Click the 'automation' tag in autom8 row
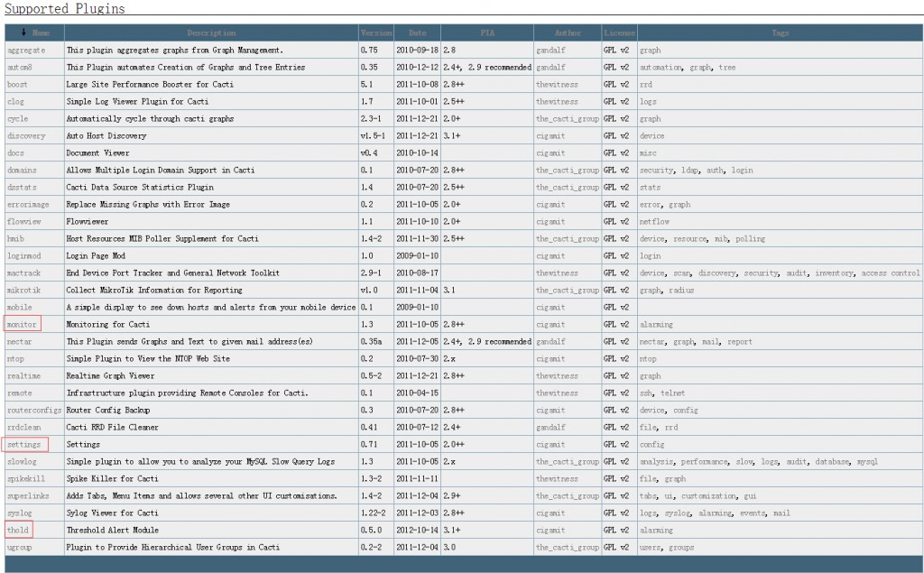Image resolution: width=924 pixels, height=573 pixels. tap(661, 68)
